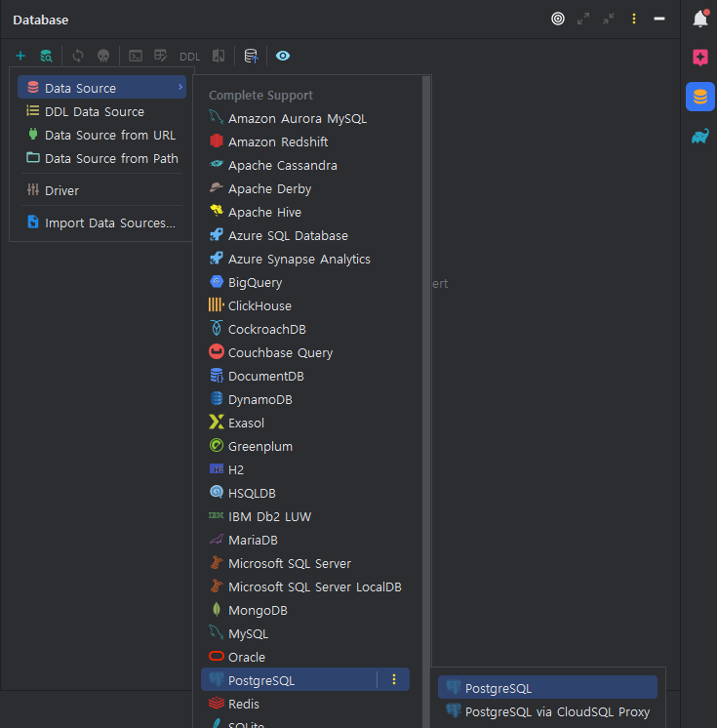
Task: Choose HSQLDB data source
Action: (305, 493)
